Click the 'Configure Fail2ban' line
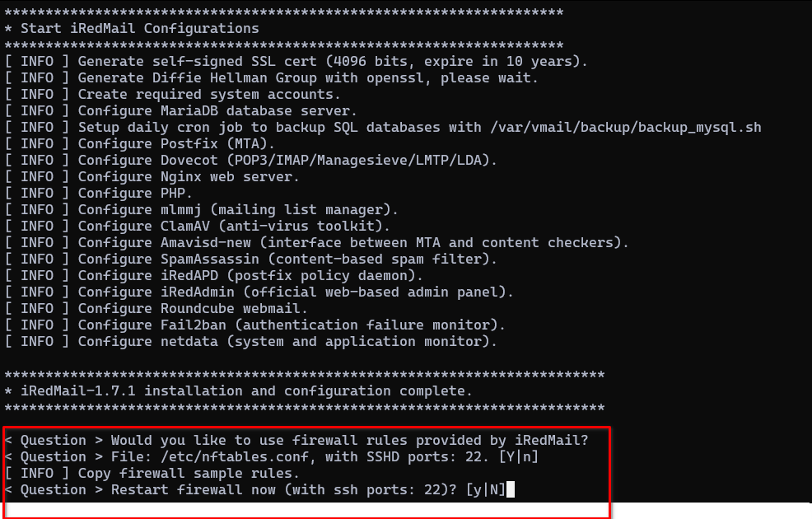The height and width of the screenshot is (519, 812). pyautogui.click(x=254, y=325)
